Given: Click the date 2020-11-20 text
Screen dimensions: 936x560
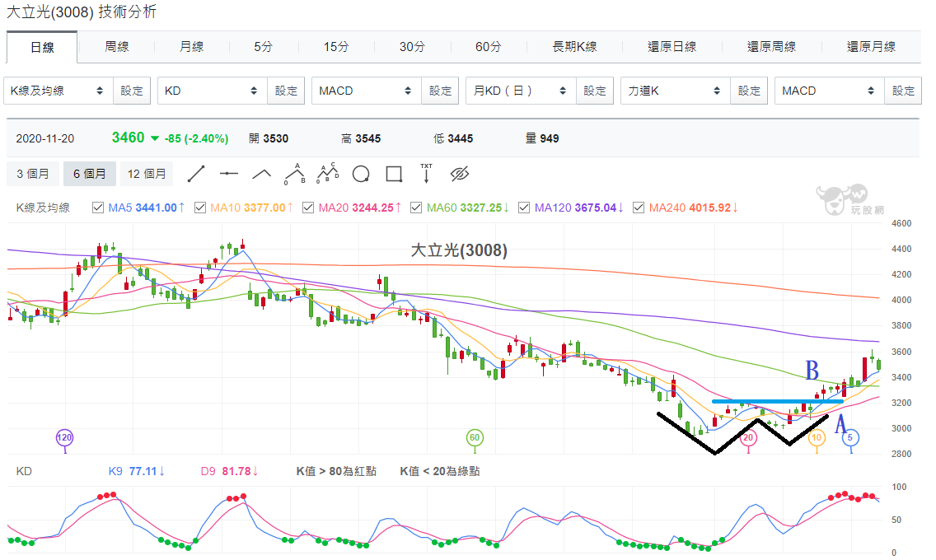Looking at the screenshot, I should point(44,138).
